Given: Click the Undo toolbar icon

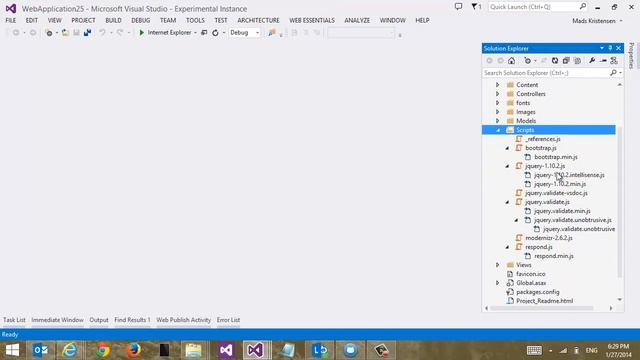Looking at the screenshot, I should pos(102,33).
